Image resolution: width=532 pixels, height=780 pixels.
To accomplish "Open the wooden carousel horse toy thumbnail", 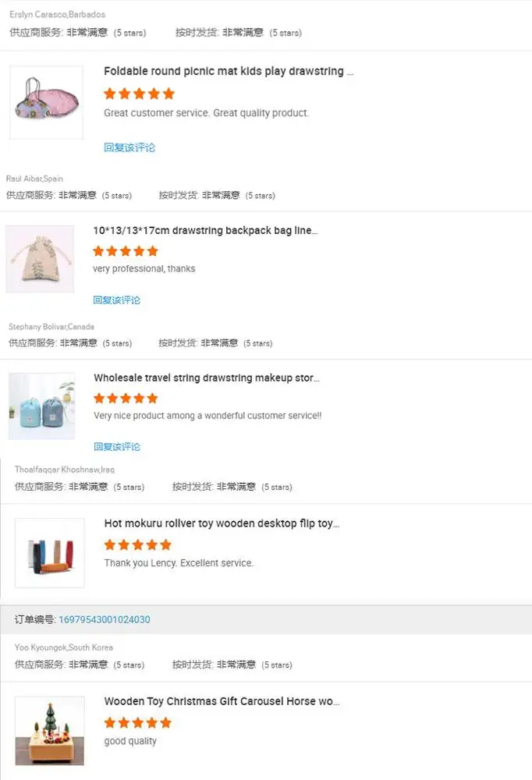I will [x=50, y=730].
